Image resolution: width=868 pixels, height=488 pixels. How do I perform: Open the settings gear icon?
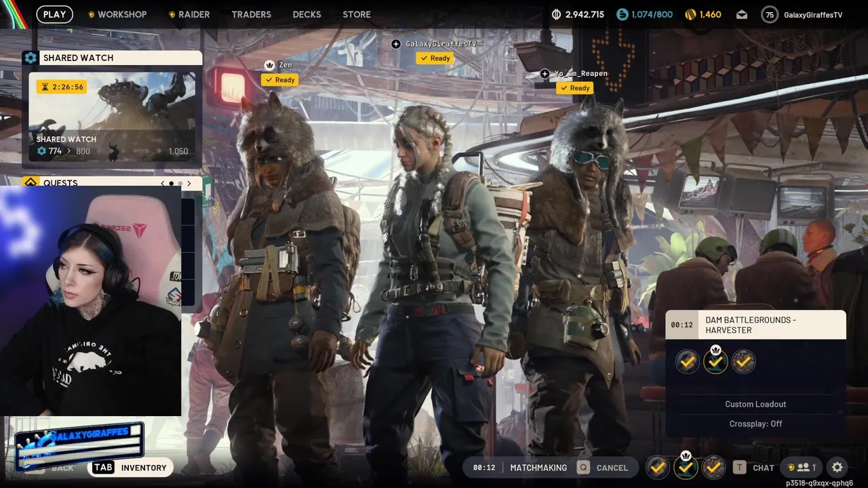837,468
